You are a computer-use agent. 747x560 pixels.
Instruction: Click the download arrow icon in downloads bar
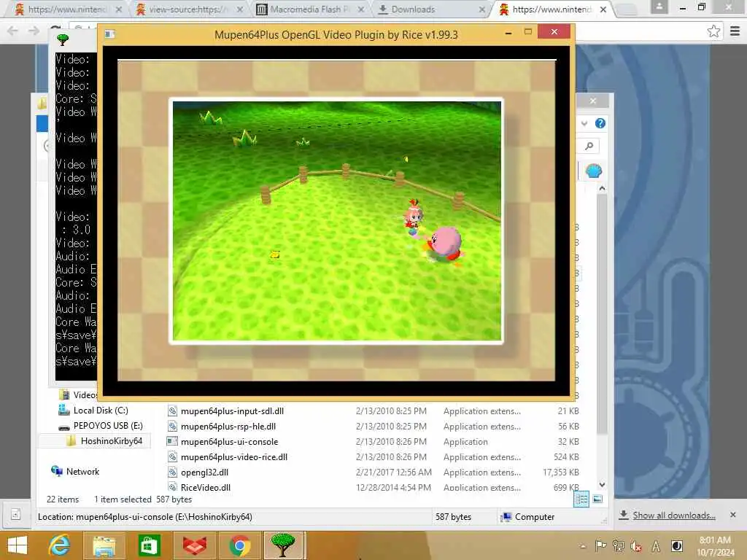(624, 515)
